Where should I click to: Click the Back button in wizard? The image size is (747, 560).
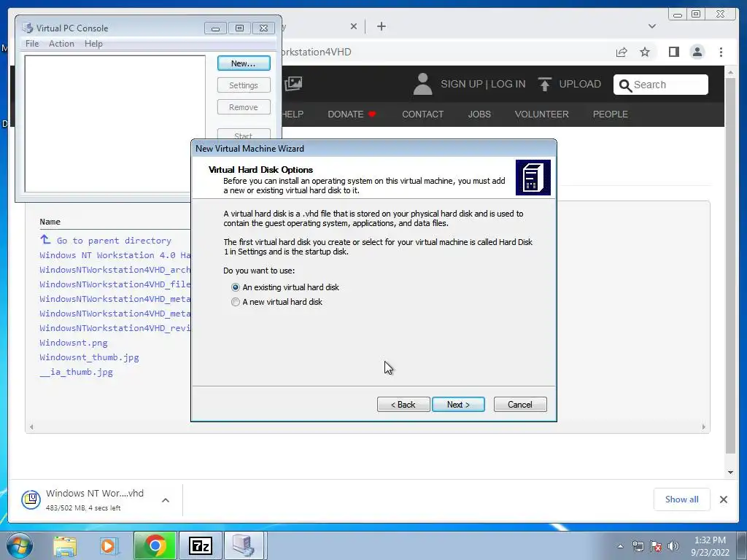click(403, 404)
